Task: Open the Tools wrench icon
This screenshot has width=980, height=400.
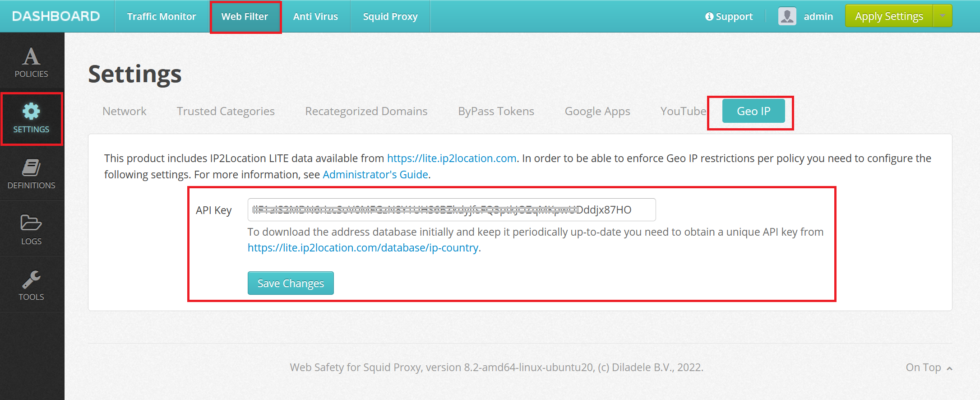Action: tap(31, 279)
